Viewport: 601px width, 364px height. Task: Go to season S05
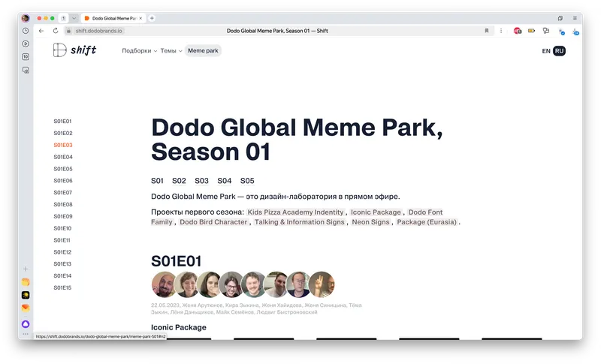(x=247, y=181)
